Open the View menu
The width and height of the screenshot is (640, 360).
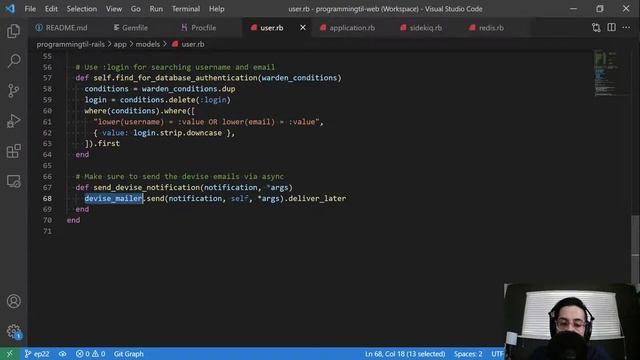tap(114, 9)
